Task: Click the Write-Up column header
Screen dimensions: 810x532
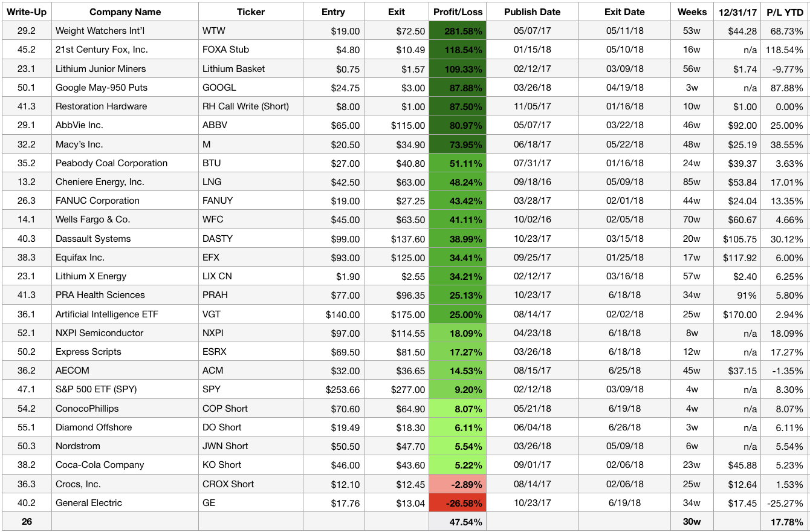Action: click(27, 11)
